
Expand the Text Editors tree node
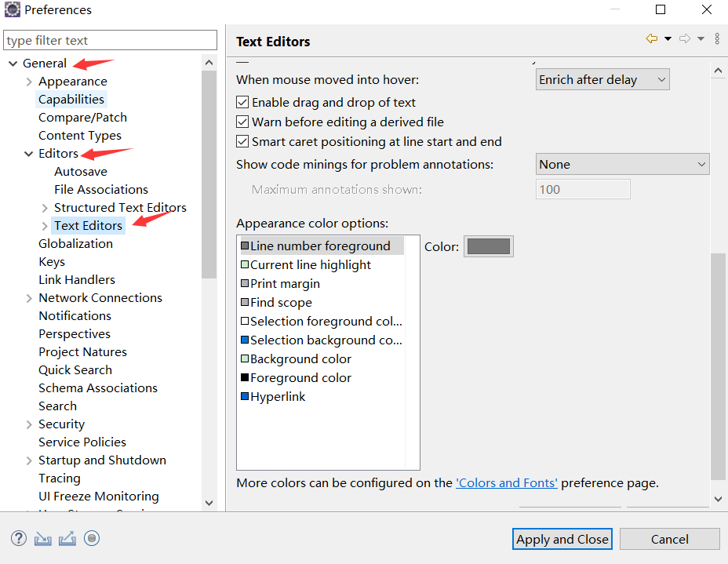coord(45,226)
